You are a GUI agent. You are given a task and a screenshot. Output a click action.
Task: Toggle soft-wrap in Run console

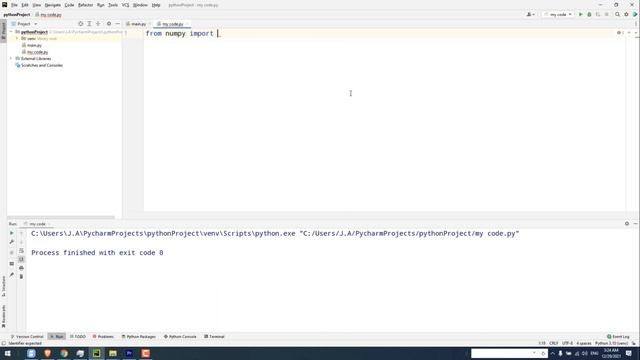[21, 251]
